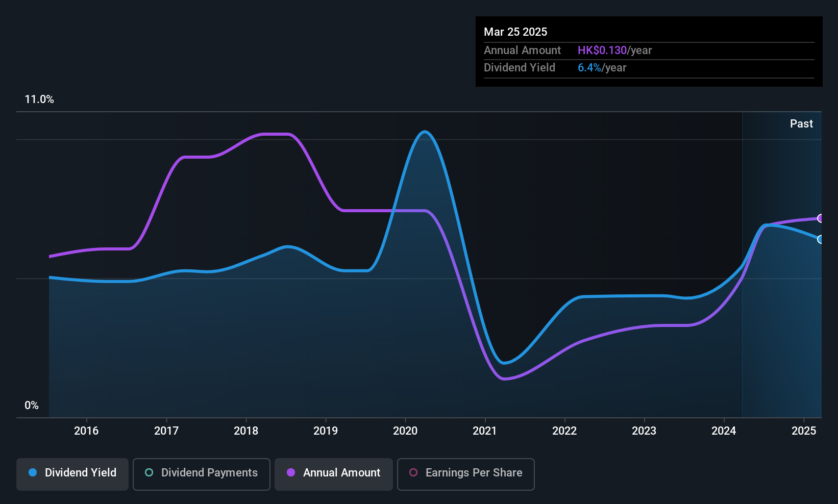Toggle the Annual Amount series
This screenshot has height=504, width=838.
click(334, 474)
